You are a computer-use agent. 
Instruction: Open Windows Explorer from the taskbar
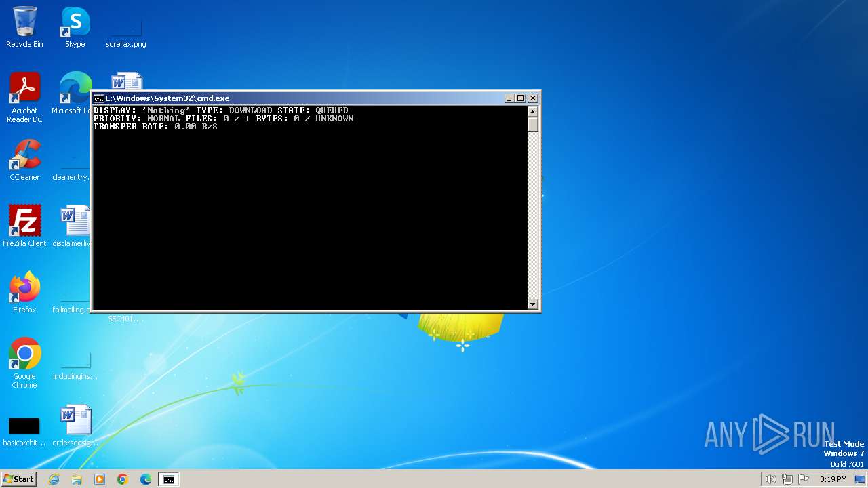pos(77,479)
